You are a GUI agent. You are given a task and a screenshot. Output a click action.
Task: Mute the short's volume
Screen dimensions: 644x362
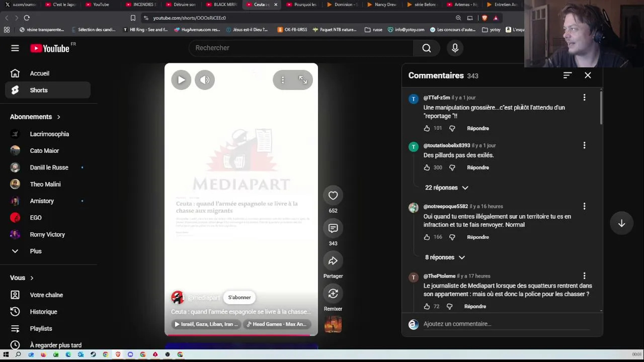[x=205, y=80]
